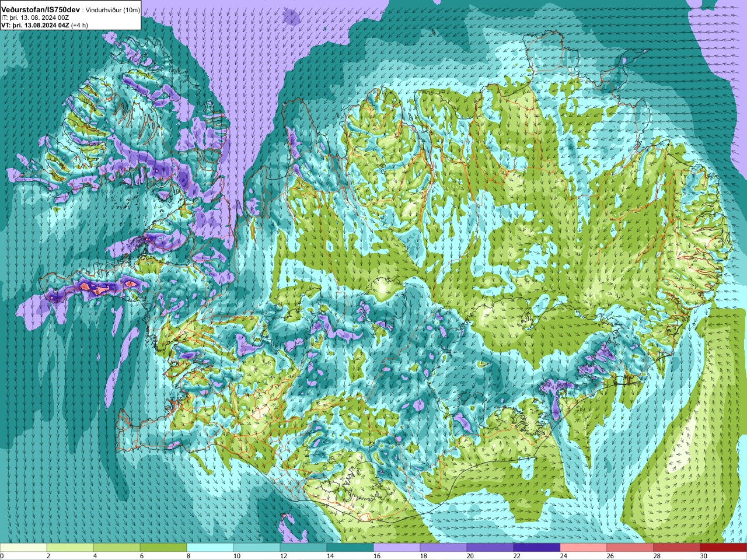This screenshot has width=747, height=560.
Task: Click the legend scale number "16"
Action: [378, 556]
